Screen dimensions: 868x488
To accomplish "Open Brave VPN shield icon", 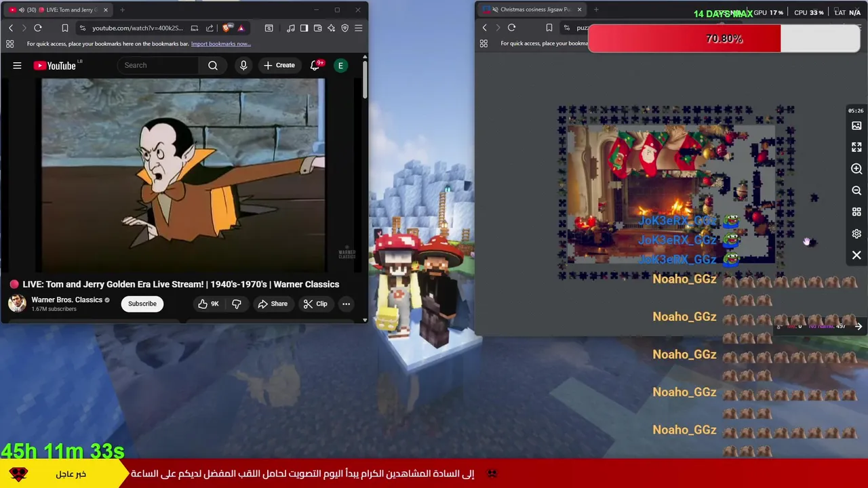I will click(x=344, y=28).
